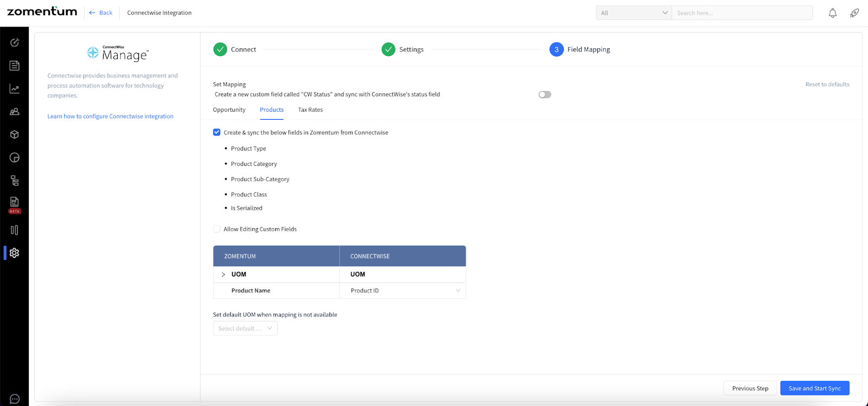
Task: Open the Product ID mapping dropdown
Action: point(403,291)
